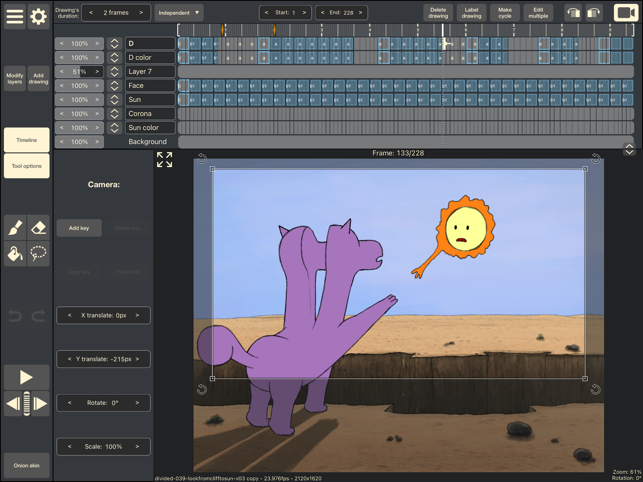Click bottom-right canvas rotate handle

click(x=595, y=389)
